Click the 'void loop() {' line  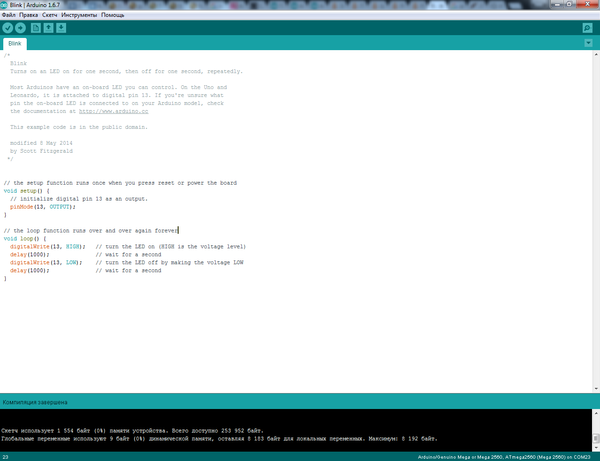tap(25, 239)
